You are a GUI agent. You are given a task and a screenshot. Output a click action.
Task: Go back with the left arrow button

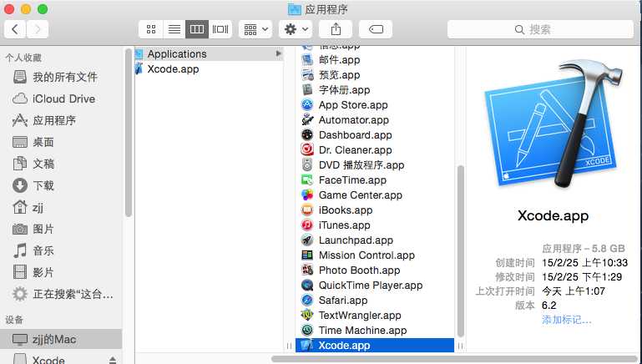(15, 29)
